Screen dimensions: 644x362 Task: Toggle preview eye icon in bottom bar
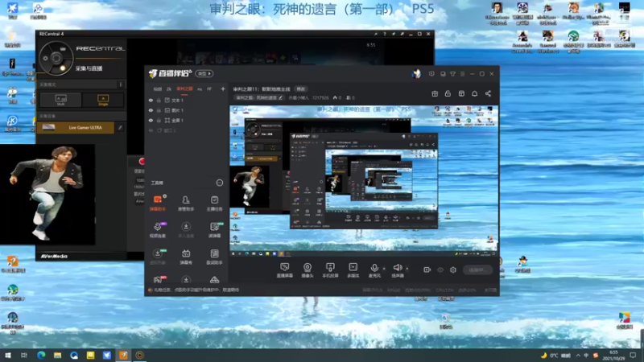pos(440,269)
